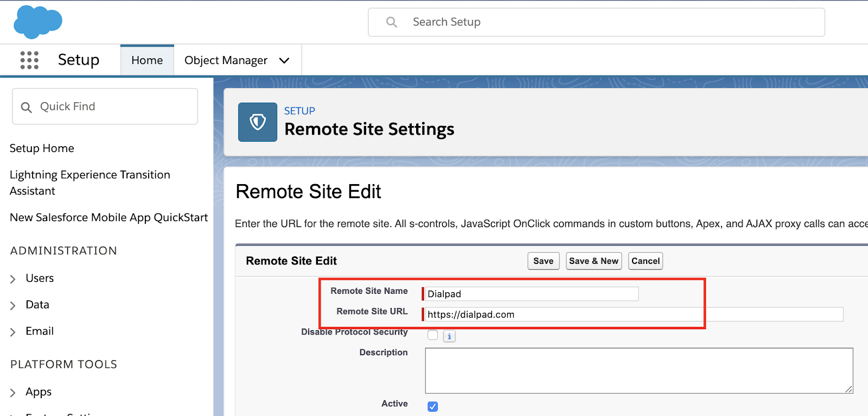The width and height of the screenshot is (868, 416).
Task: Click the Description textarea resize handle
Action: 849,389
